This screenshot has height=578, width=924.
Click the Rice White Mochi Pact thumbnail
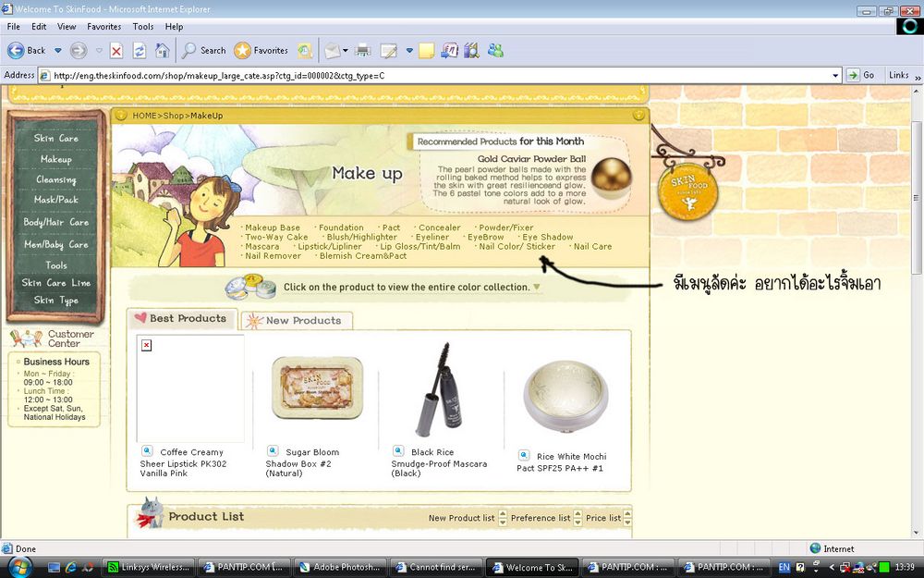click(565, 397)
